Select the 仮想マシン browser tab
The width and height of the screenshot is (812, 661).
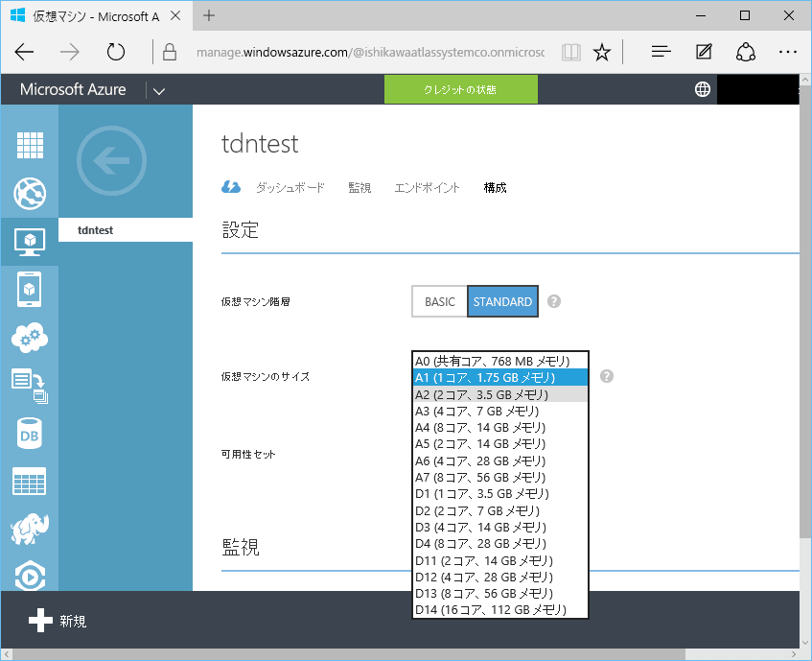96,16
